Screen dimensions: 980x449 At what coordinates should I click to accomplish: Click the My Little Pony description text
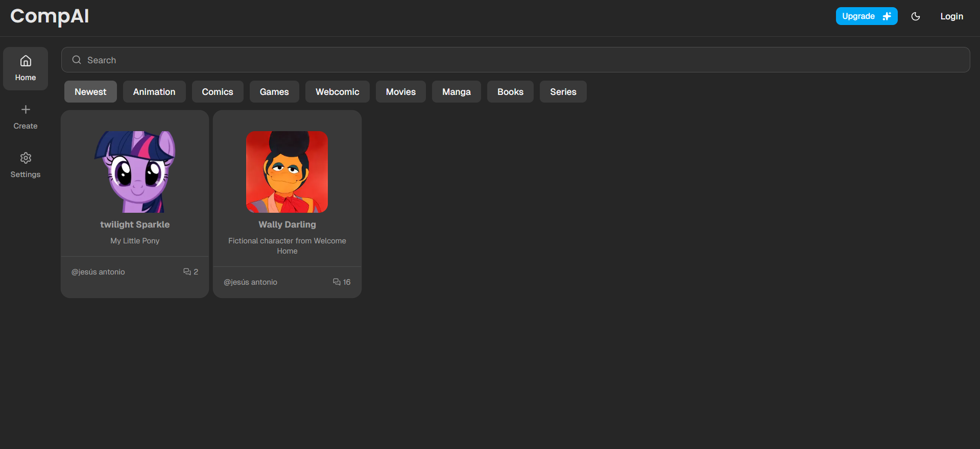135,241
